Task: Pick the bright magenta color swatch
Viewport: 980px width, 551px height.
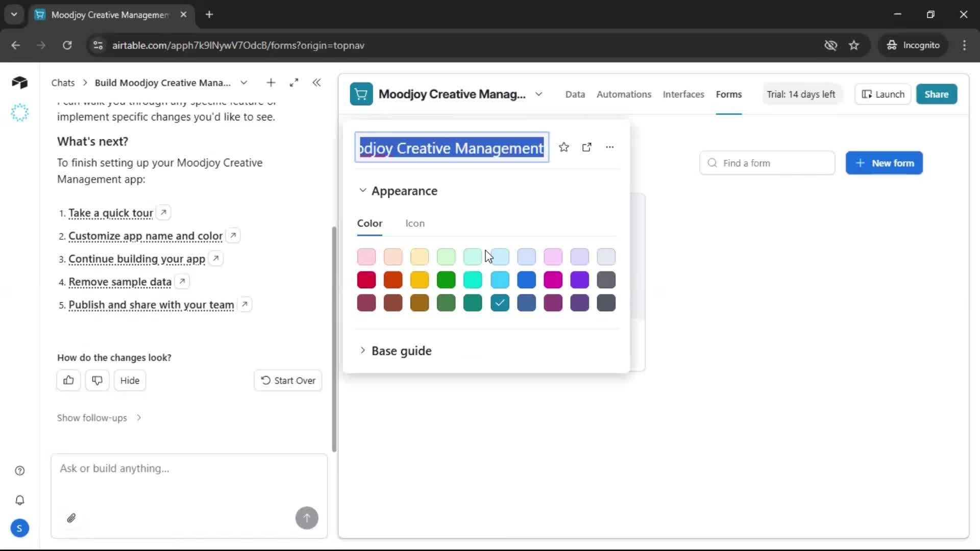Action: (x=553, y=280)
